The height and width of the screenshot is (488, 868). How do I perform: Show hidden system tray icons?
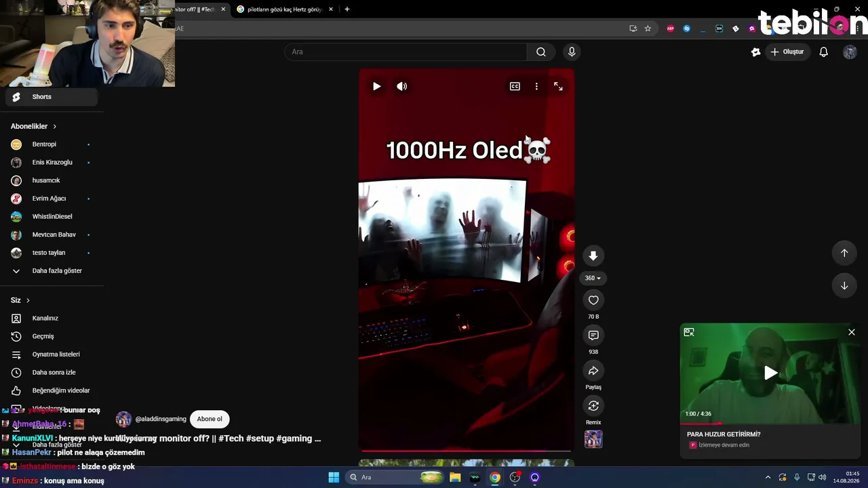[x=768, y=477]
